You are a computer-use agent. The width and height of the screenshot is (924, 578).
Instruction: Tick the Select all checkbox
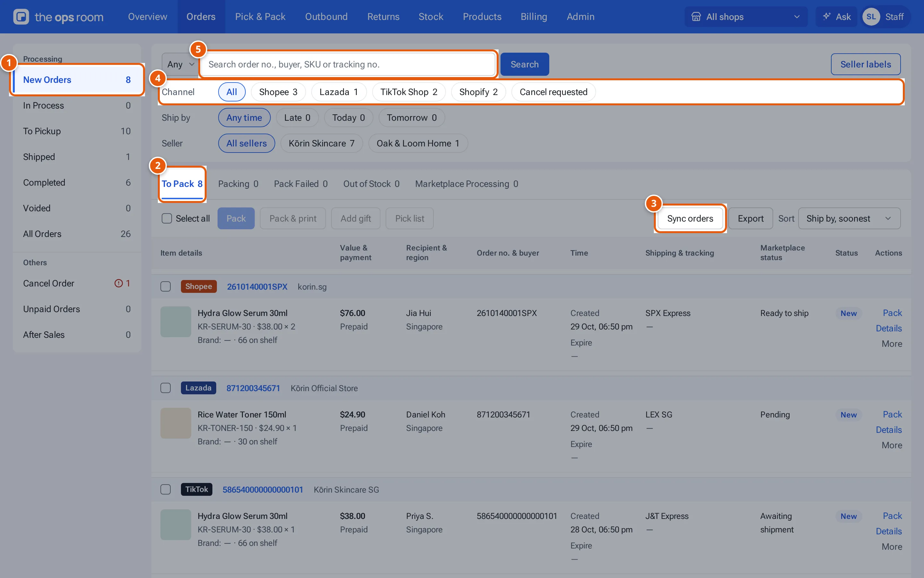click(167, 218)
